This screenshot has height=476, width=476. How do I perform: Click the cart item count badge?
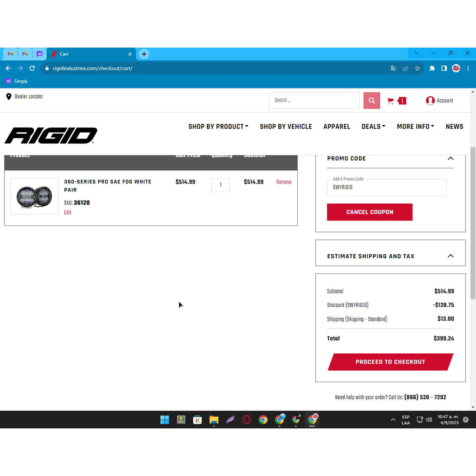coord(402,101)
